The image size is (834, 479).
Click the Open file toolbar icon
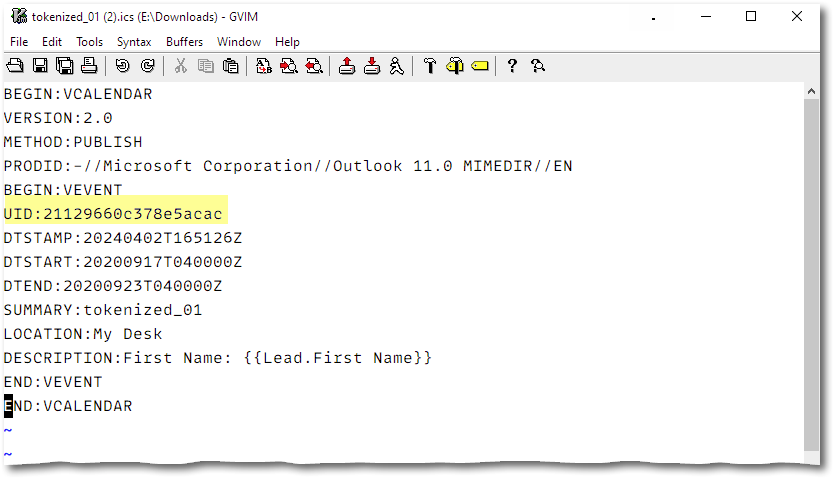pyautogui.click(x=15, y=66)
